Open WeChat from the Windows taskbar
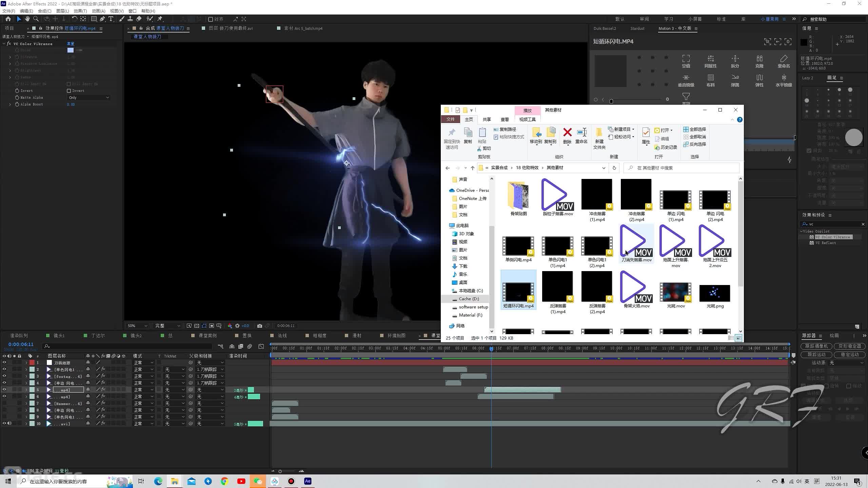The height and width of the screenshot is (488, 868). point(258,481)
